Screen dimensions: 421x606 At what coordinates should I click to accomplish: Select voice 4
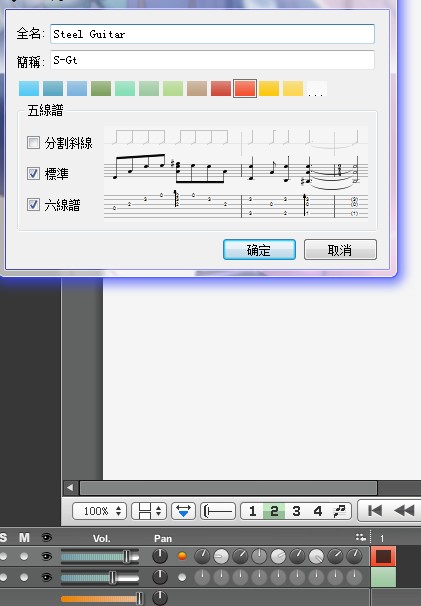coord(318,511)
